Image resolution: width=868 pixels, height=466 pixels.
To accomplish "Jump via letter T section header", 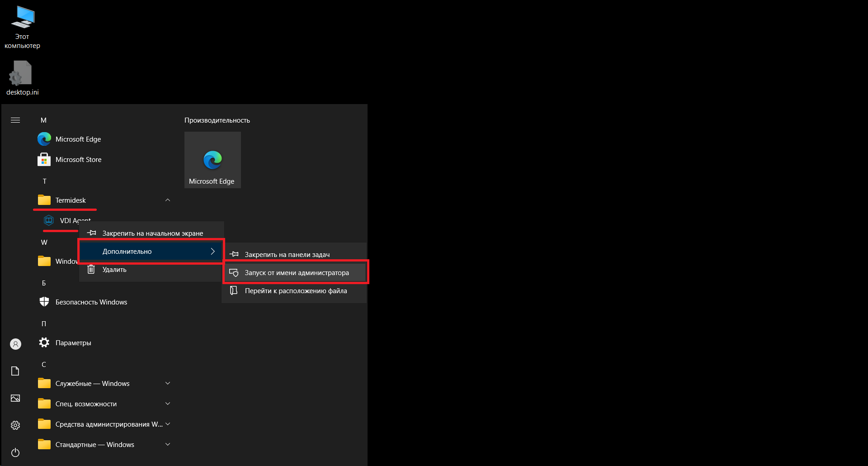I will click(44, 181).
